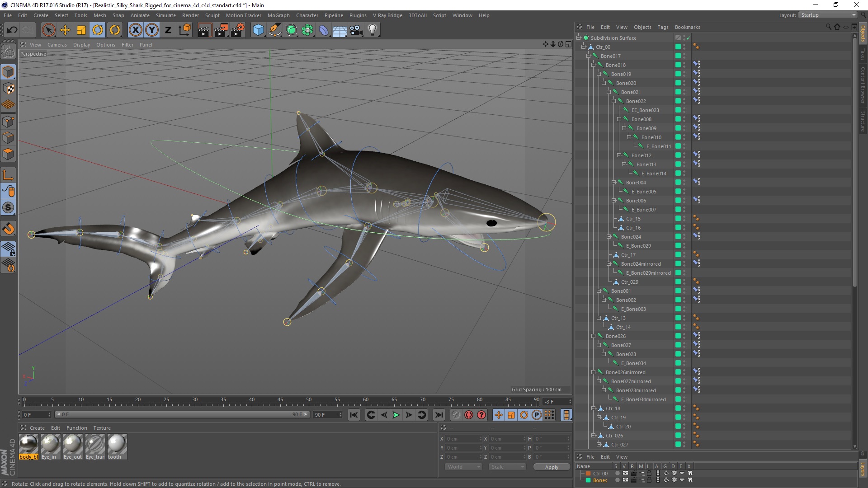
Task: Open render settings icon
Action: [238, 30]
